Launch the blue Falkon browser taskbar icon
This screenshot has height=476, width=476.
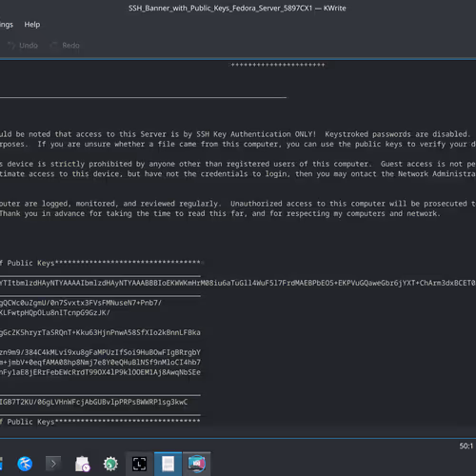click(25, 464)
